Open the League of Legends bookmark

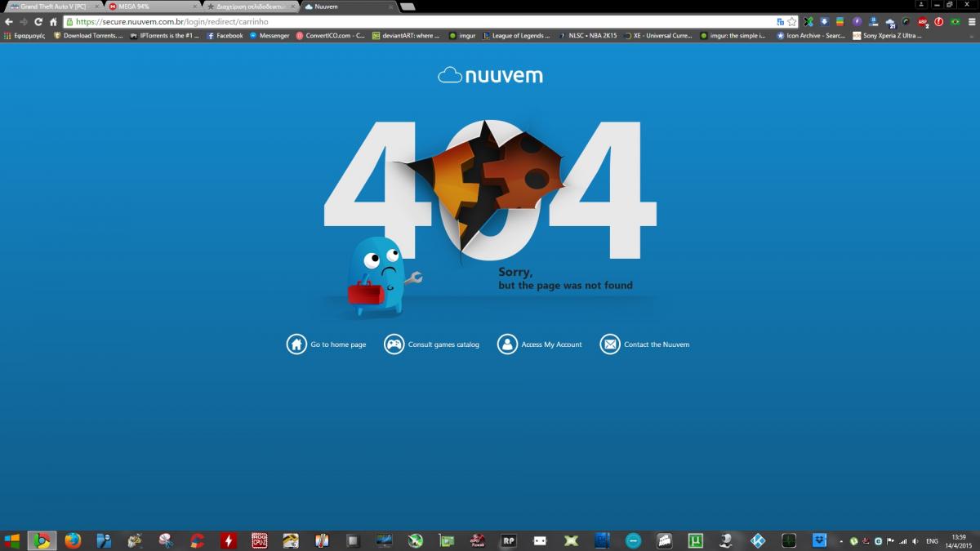[x=517, y=36]
